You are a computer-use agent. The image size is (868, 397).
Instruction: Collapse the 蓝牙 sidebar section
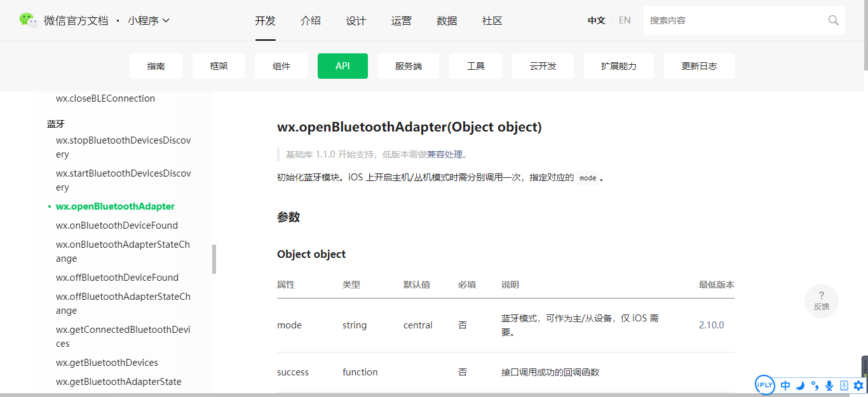(56, 123)
